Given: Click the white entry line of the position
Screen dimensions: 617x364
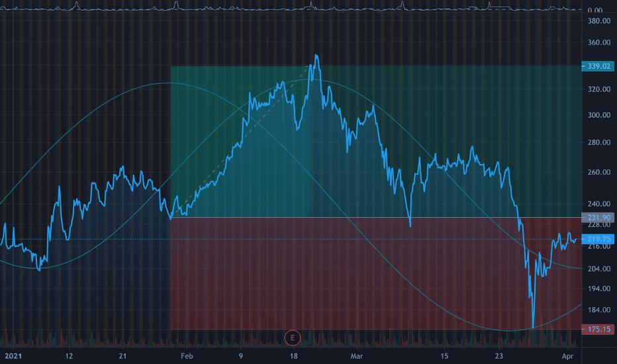Looking at the screenshot, I should 376,217.
